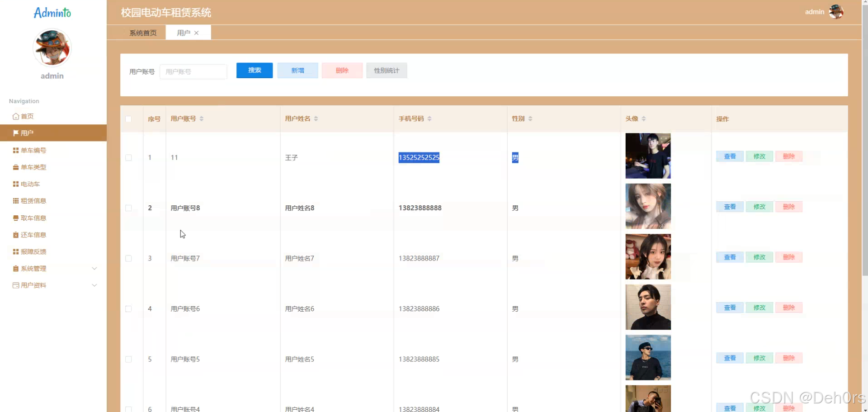Click the Adminto logo
This screenshot has width=868, height=412.
point(52,13)
